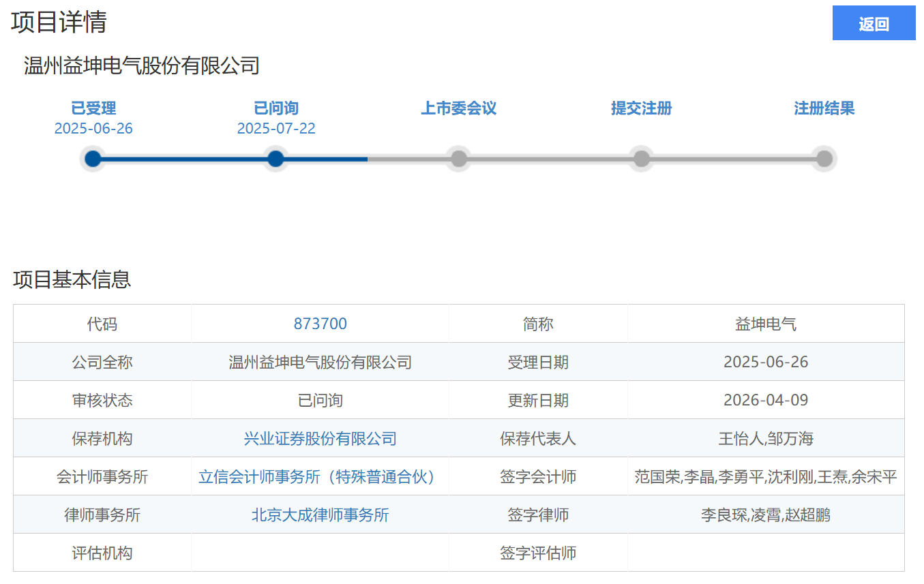The image size is (924, 584).
Task: Click the 提交注册 step circle
Action: tap(642, 159)
